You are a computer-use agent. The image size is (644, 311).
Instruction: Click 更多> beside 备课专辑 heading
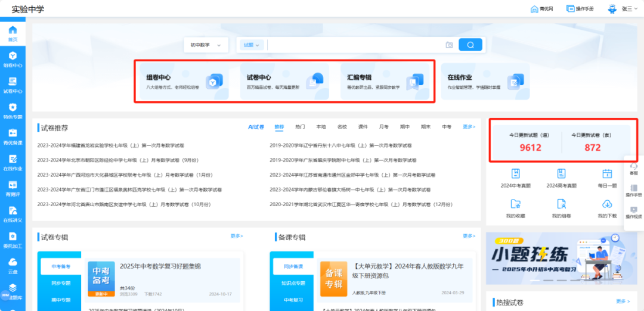(x=469, y=236)
